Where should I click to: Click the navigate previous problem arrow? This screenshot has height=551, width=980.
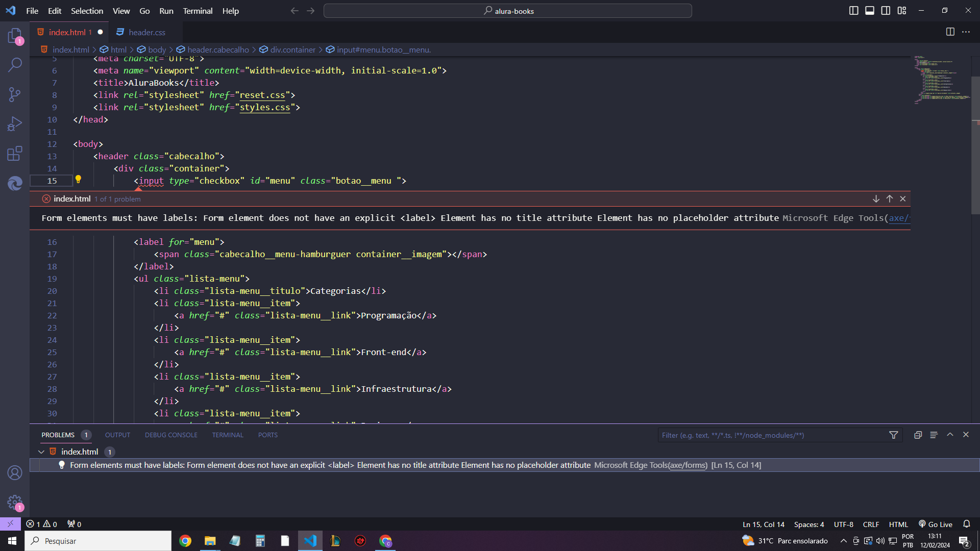point(890,198)
